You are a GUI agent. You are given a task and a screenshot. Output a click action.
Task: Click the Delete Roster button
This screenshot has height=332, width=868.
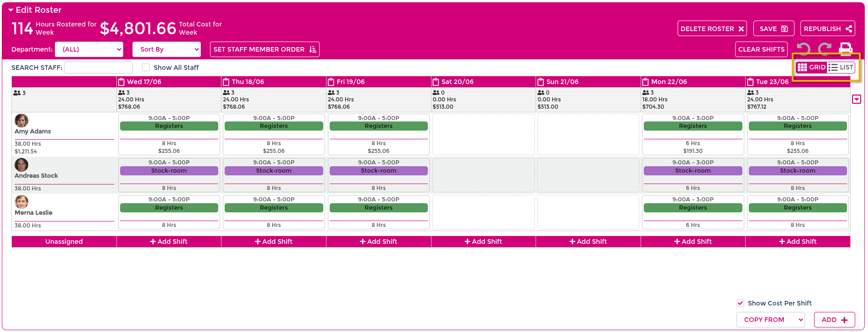coord(712,28)
